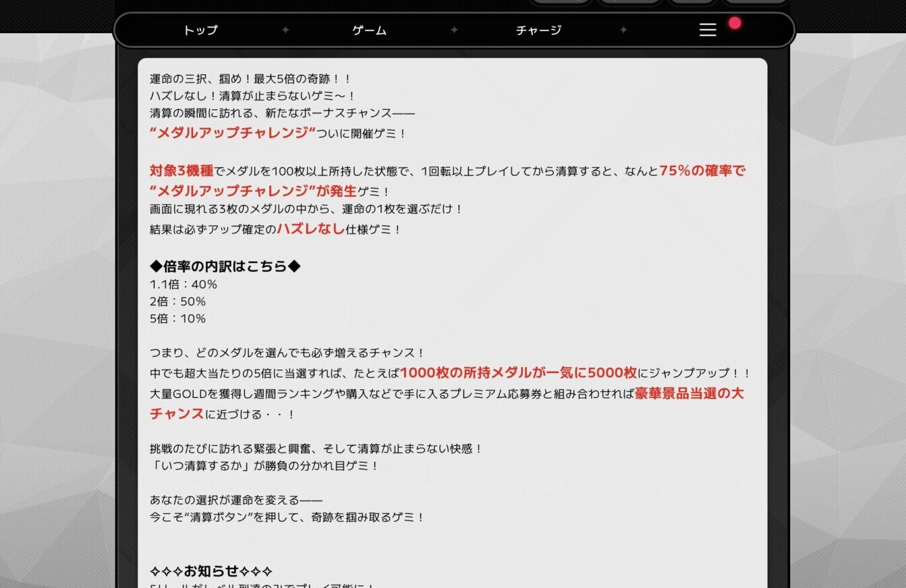Open the ゲーム navigation item
Viewport: 906px width, 588px height.
point(369,30)
